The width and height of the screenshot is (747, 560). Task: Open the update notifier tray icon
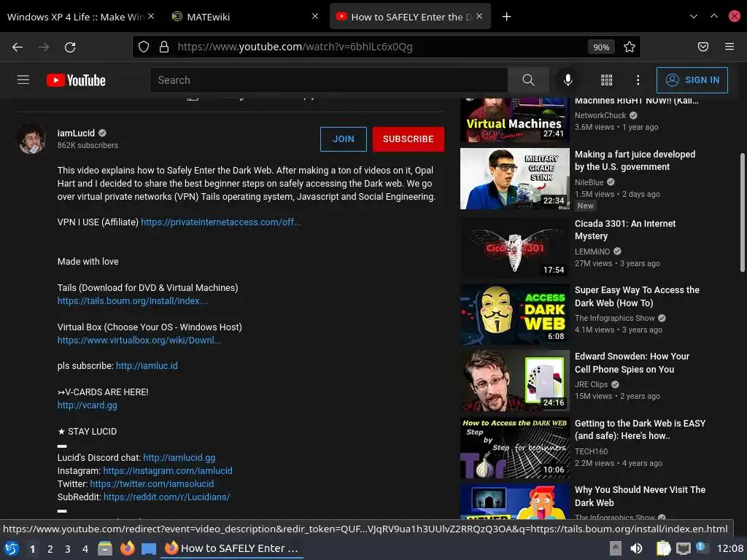(701, 548)
